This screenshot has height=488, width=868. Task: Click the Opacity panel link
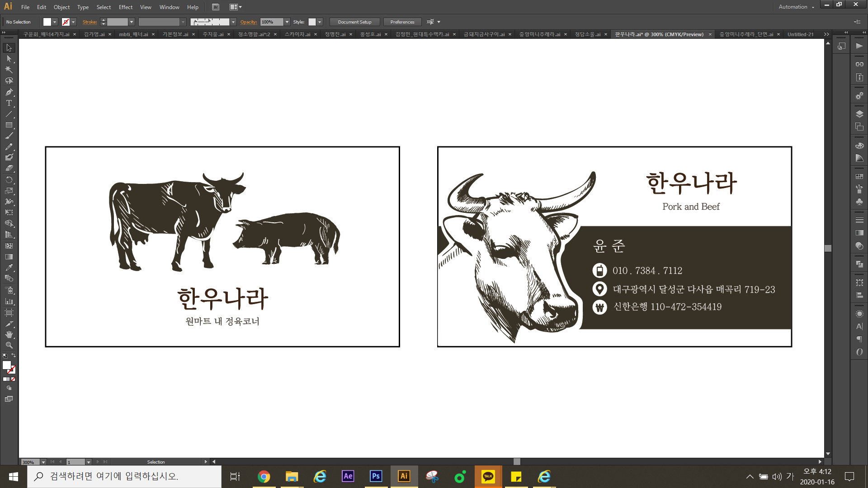pyautogui.click(x=249, y=22)
